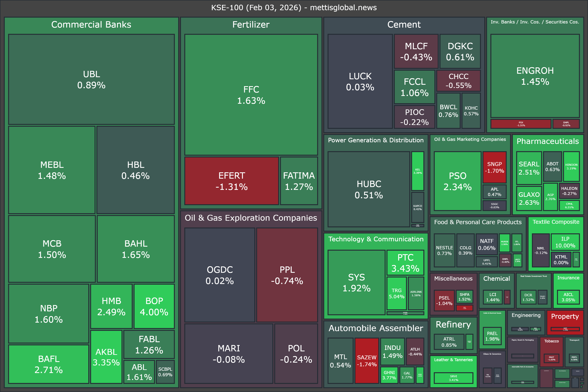This screenshot has width=588, height=392.
Task: Click the Oil & Gas Exploration Companies header
Action: [251, 218]
